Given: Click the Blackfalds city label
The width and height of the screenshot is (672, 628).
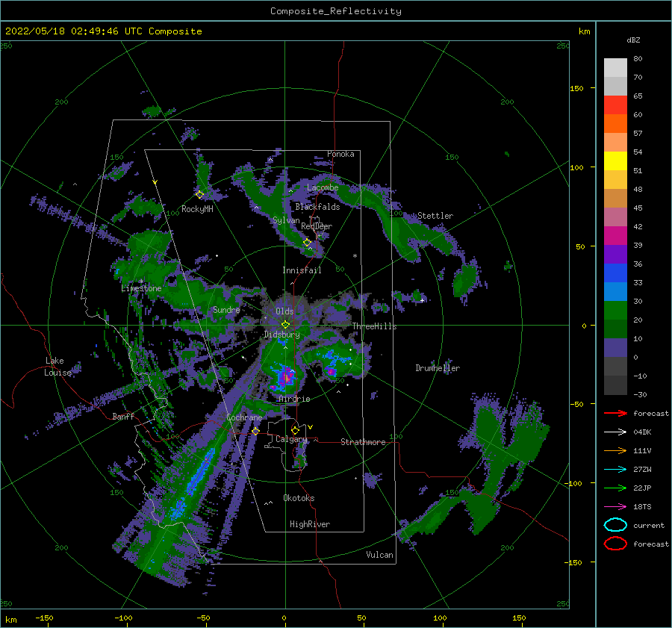Looking at the screenshot, I should click(x=317, y=207).
